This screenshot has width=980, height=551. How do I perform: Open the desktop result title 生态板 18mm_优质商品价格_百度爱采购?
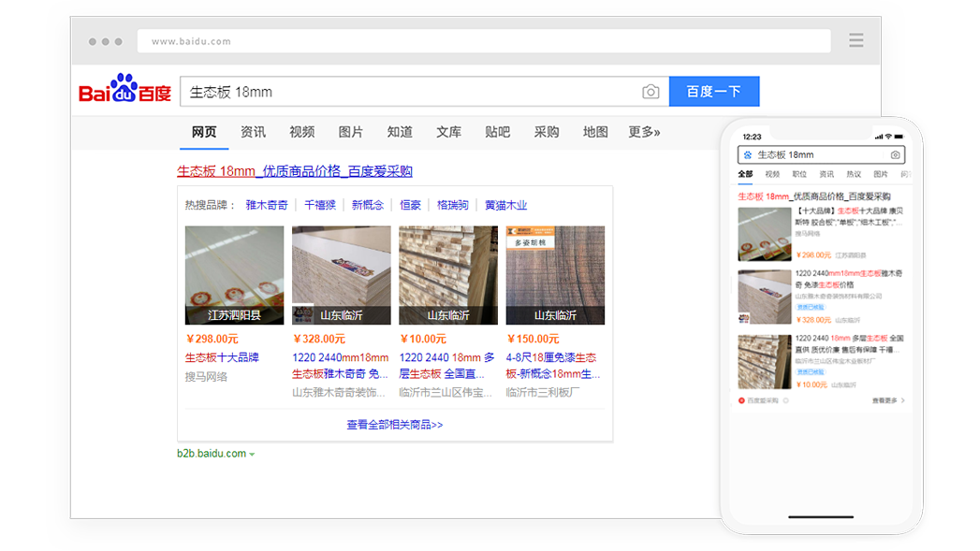295,171
